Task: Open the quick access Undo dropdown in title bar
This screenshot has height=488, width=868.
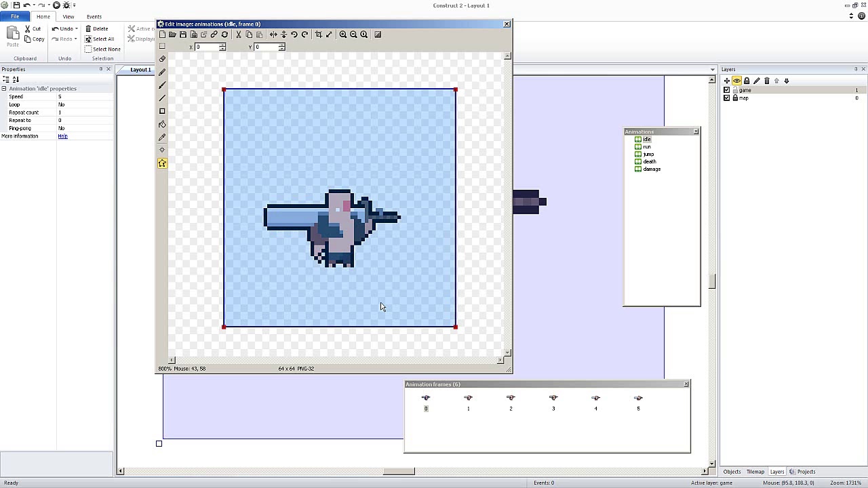Action: [33, 5]
